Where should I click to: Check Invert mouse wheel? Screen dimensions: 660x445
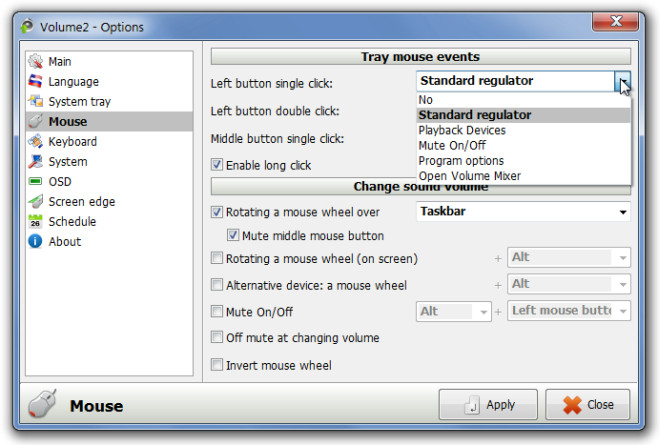(x=217, y=365)
